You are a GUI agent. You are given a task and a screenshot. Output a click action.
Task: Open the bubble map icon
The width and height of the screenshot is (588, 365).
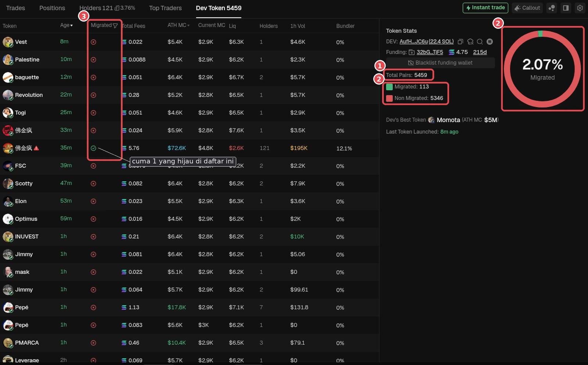[552, 8]
